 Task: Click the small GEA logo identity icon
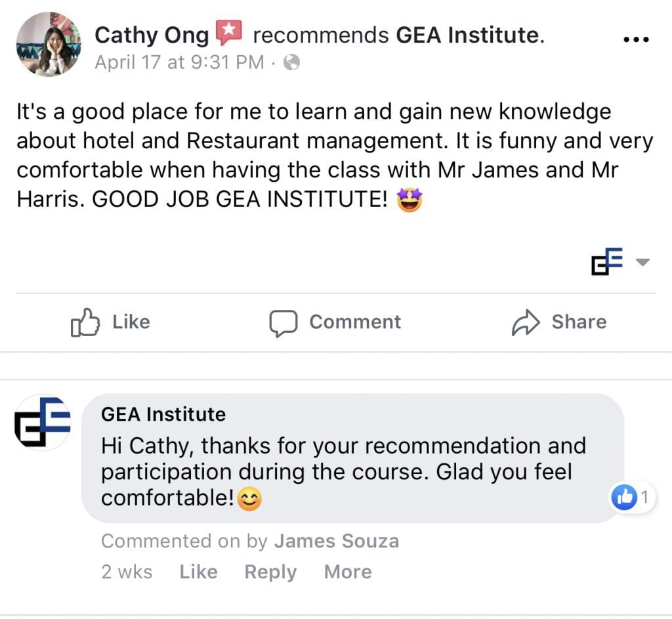tap(608, 261)
